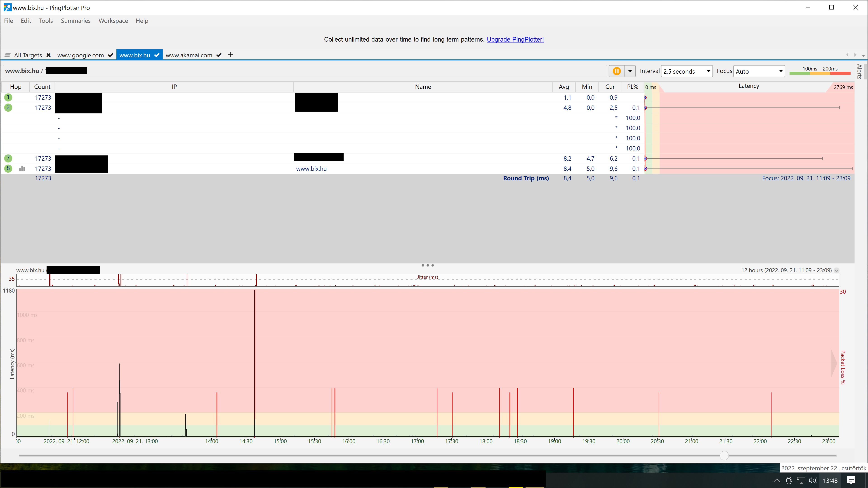Click the tall 1180 ms latency spike at 14:37

click(x=255, y=363)
